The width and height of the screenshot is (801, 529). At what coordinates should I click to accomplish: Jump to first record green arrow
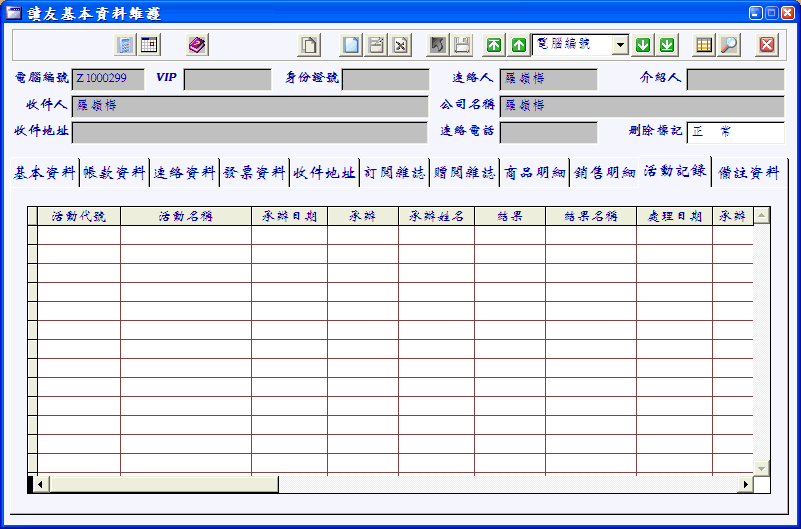tap(494, 45)
